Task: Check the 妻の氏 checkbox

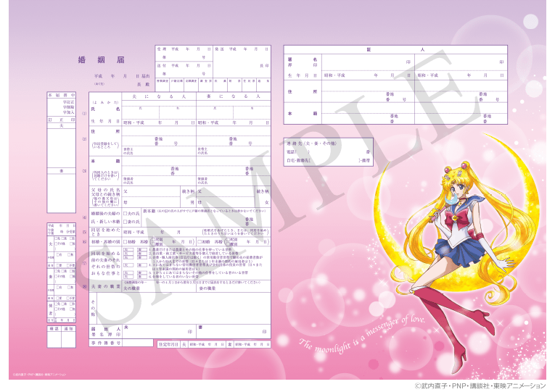Action: (x=125, y=221)
